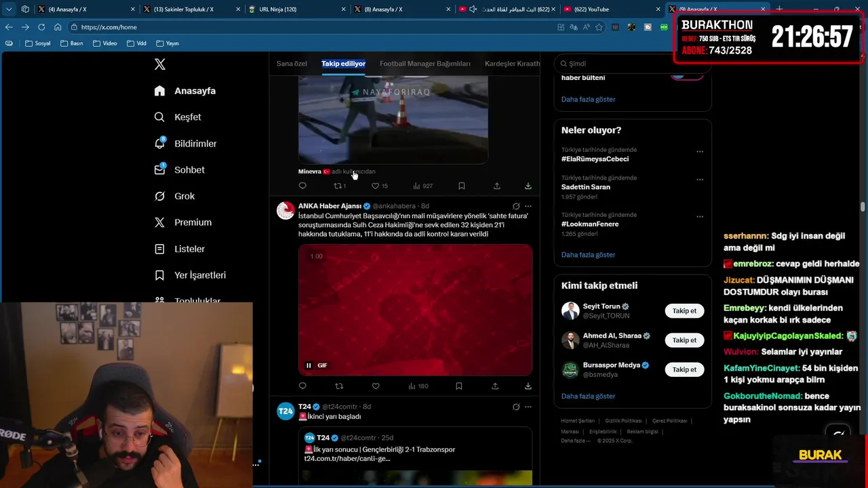868x488 pixels.
Task: Open #LookmanFenere trending topic
Action: (590, 224)
